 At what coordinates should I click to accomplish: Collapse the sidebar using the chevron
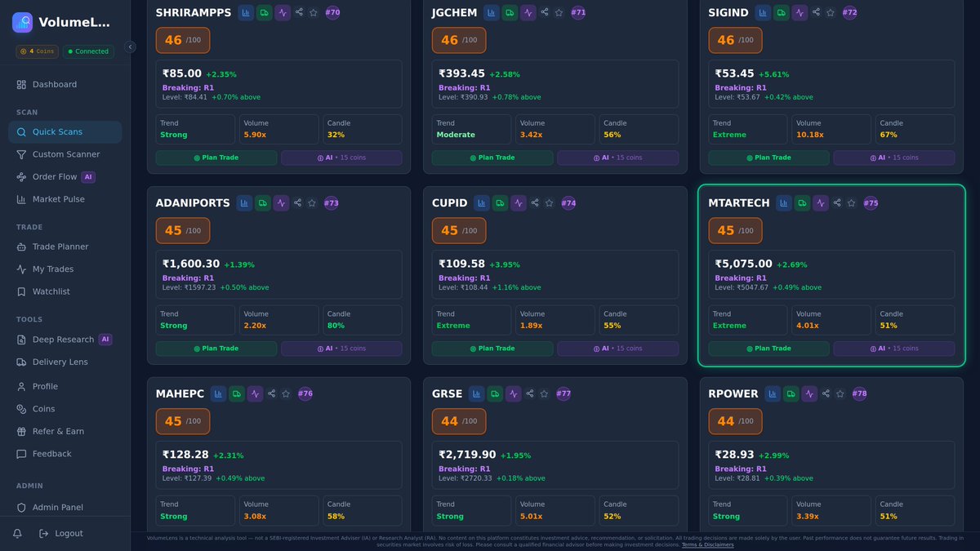tap(131, 47)
